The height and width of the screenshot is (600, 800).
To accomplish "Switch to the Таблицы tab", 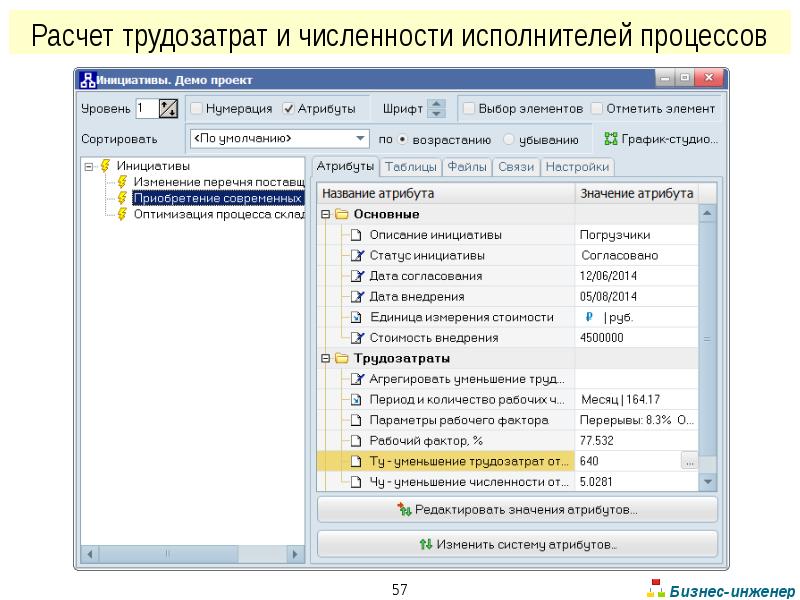I will tap(410, 167).
